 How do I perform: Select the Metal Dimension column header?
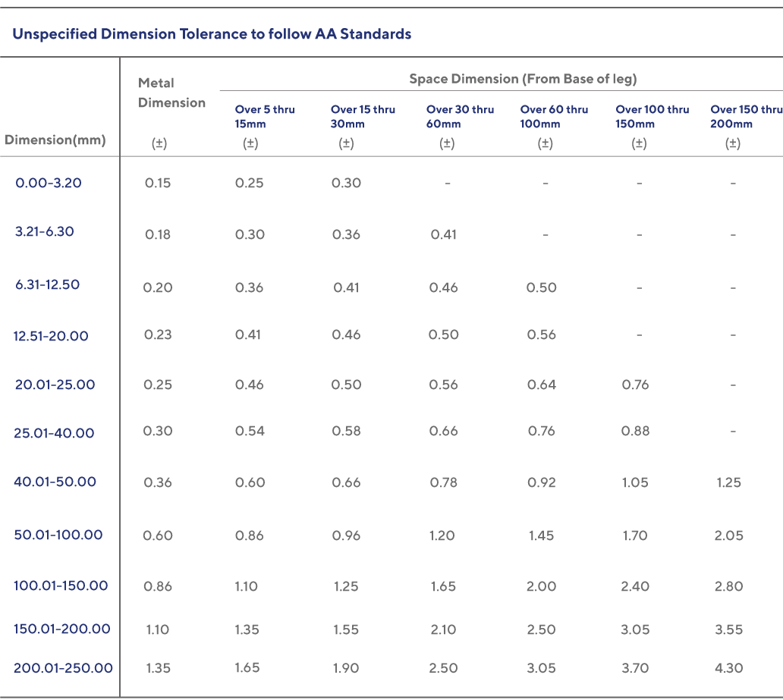click(x=171, y=93)
